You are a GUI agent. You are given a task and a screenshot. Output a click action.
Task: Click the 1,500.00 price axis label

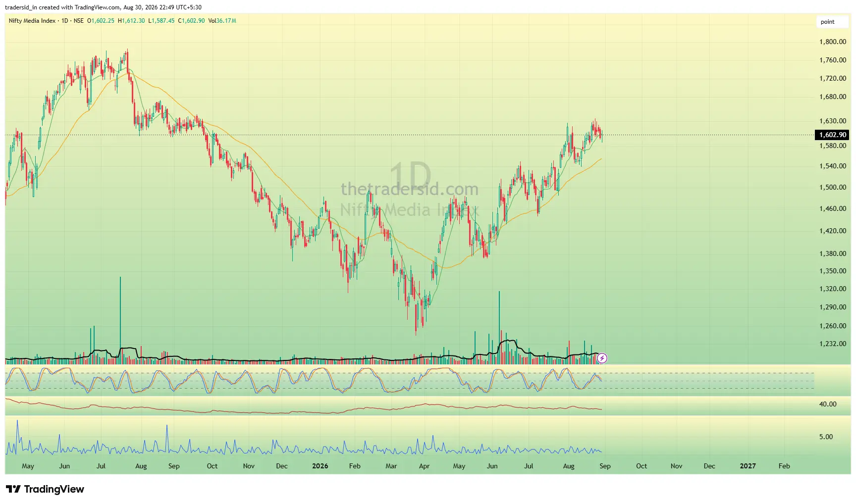833,187
